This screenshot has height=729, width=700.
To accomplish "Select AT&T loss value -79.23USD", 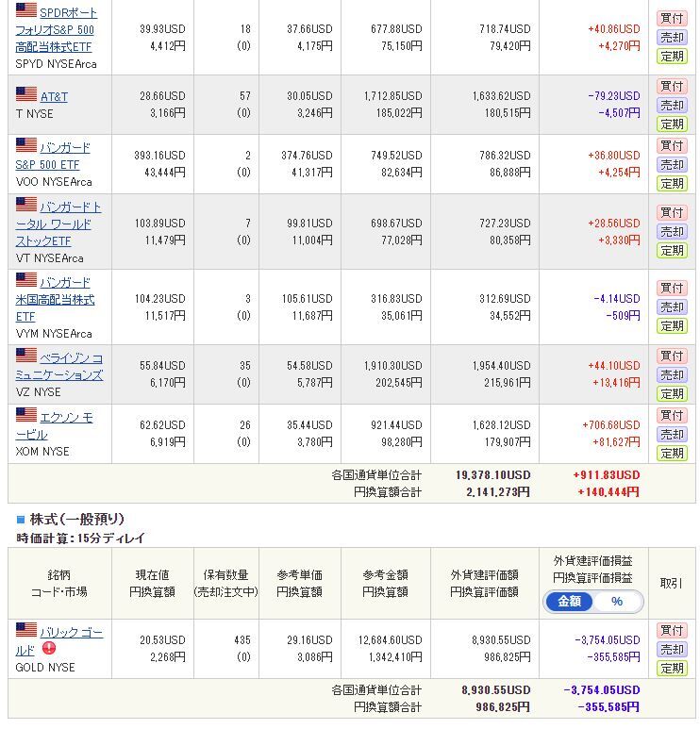I will click(614, 96).
